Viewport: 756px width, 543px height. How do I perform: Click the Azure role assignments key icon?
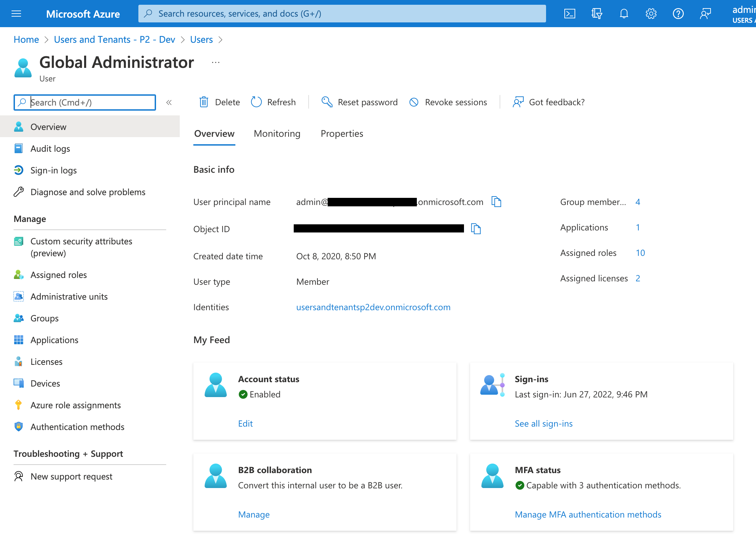point(19,405)
